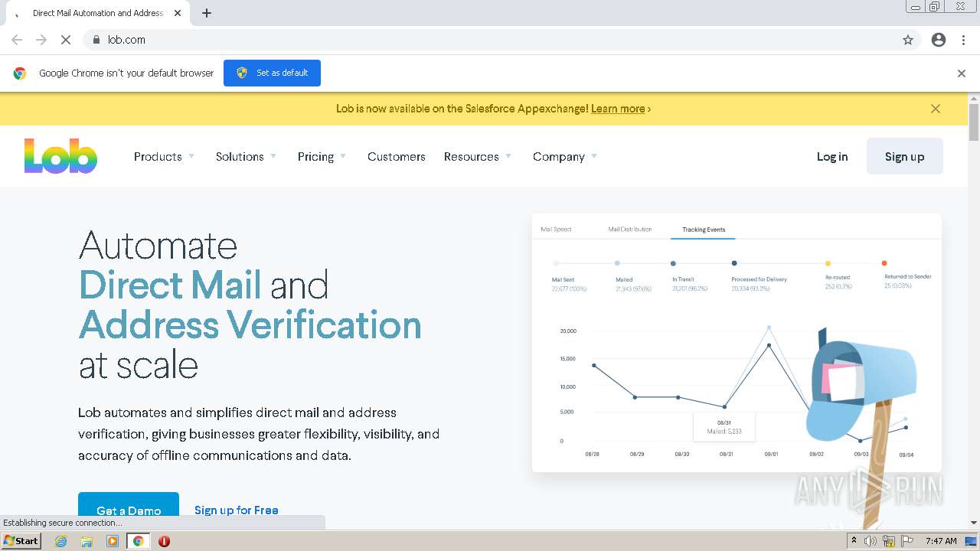The height and width of the screenshot is (551, 980).
Task: Switch to Mail Distribution tab in chart
Action: [x=630, y=230]
